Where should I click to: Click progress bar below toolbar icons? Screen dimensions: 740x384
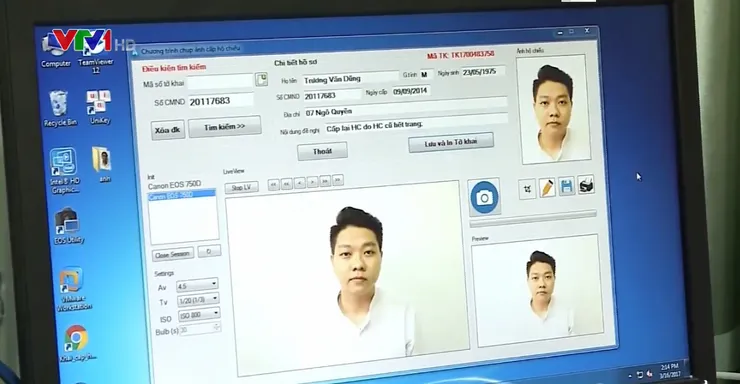point(533,219)
